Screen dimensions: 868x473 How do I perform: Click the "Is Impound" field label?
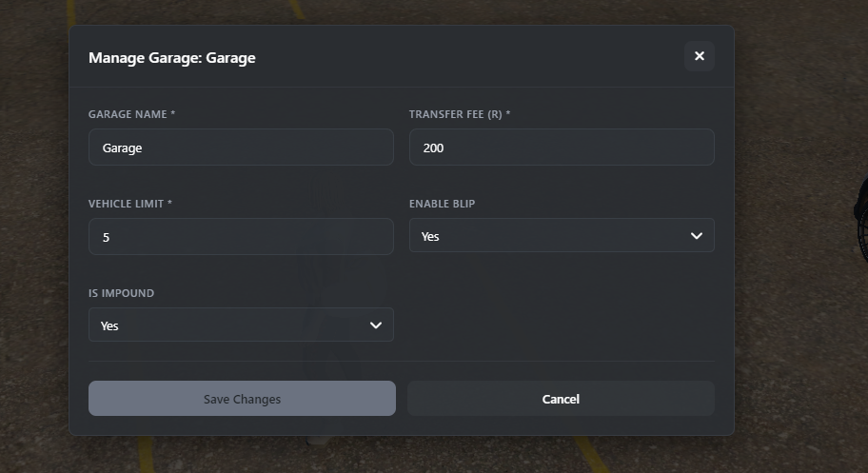pyautogui.click(x=121, y=293)
